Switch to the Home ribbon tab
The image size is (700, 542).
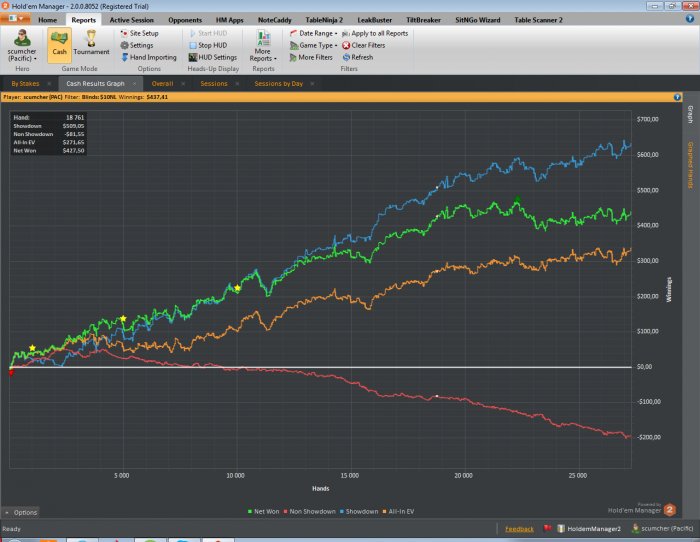tap(47, 20)
